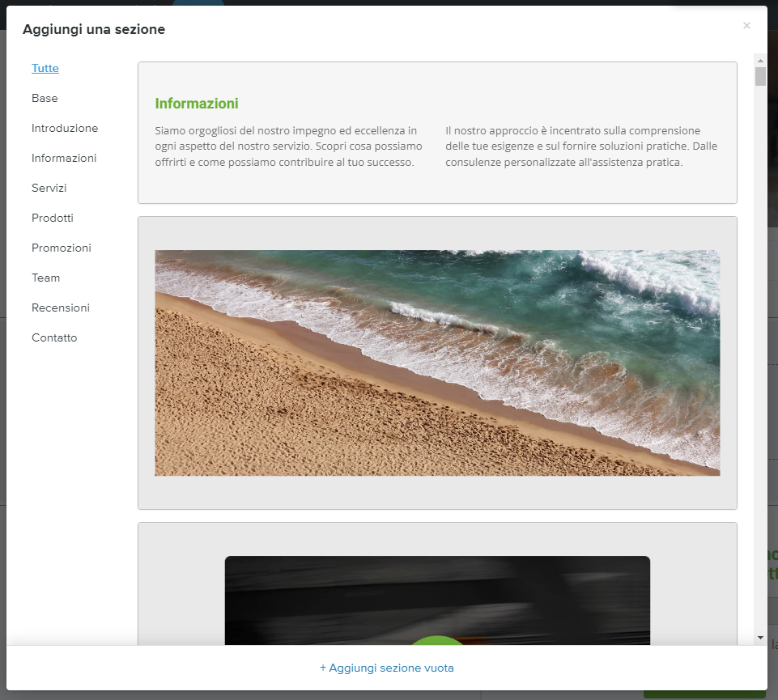
Task: Click the Aggiungi sezione vuota link
Action: 386,668
